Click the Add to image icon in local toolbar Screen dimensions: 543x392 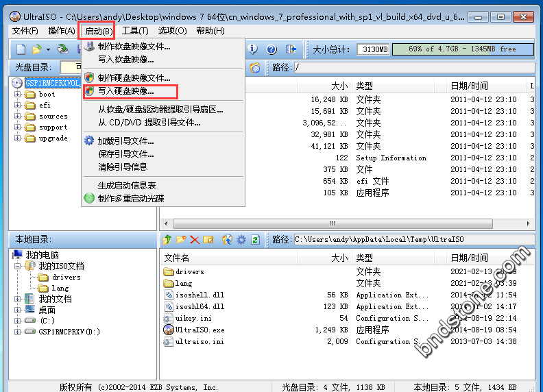coord(227,239)
